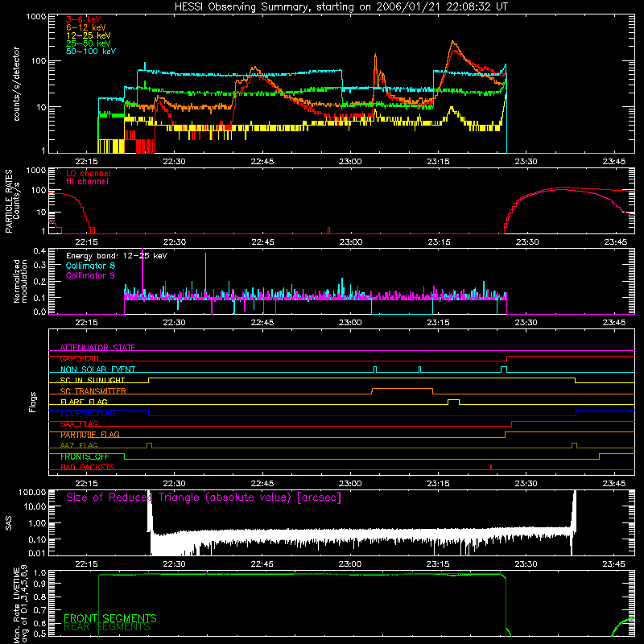Image resolution: width=644 pixels, height=644 pixels.
Task: Select the 25-50 keV legend label
Action: [89, 43]
